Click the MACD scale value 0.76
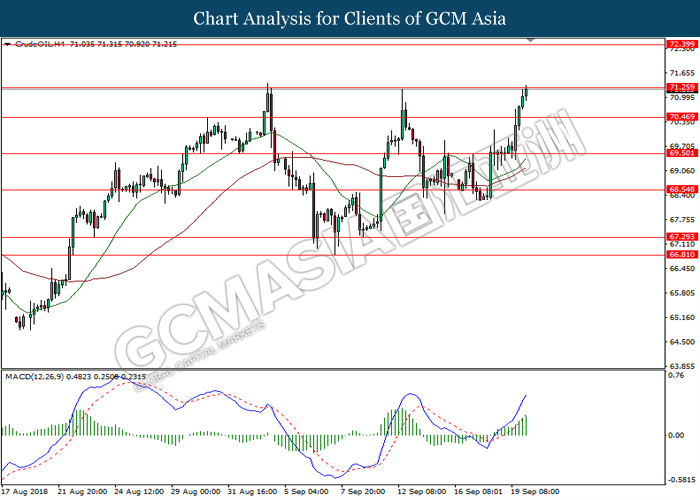The image size is (700, 500). pyautogui.click(x=677, y=375)
